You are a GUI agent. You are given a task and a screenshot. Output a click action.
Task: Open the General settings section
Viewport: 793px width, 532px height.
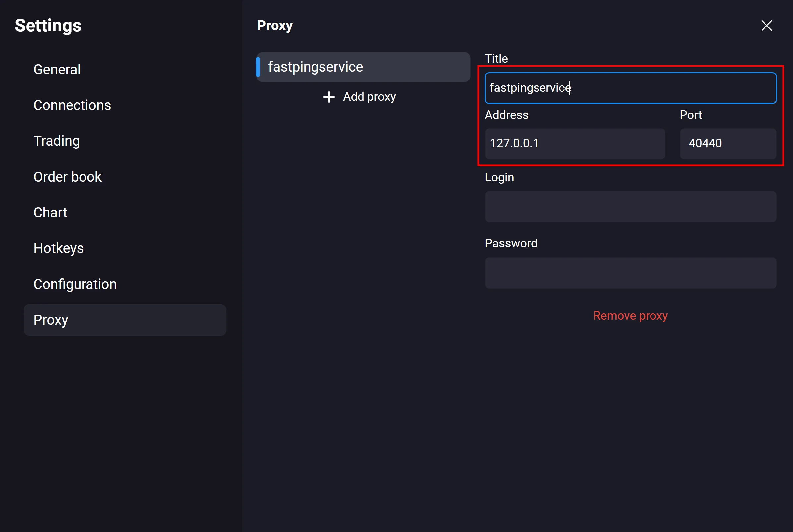[57, 70]
